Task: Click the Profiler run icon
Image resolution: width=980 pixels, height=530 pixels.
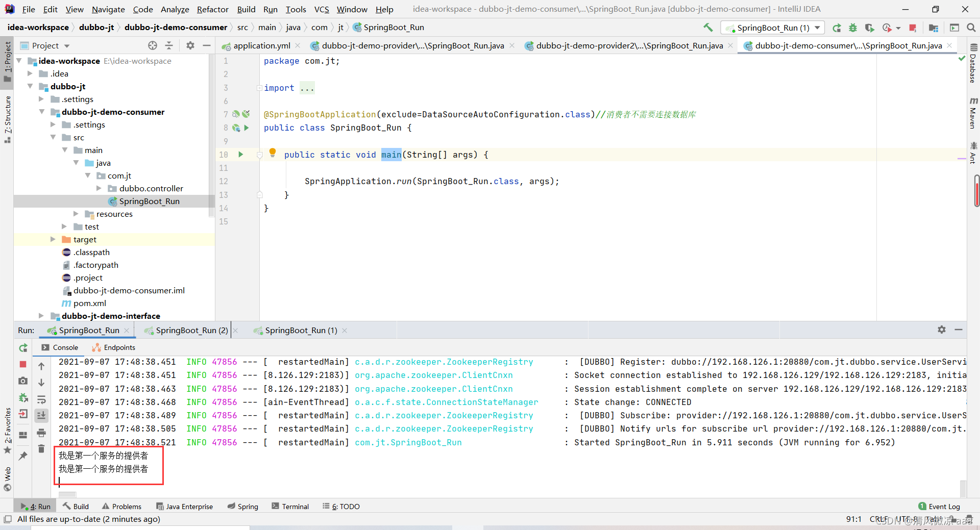Action: point(887,28)
